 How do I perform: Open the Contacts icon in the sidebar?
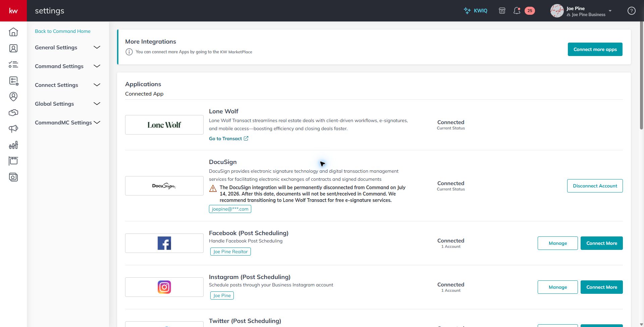(13, 48)
